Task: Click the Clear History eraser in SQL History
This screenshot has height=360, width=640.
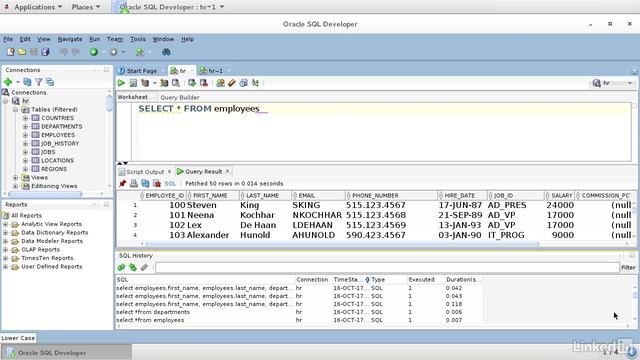Action: click(x=144, y=267)
